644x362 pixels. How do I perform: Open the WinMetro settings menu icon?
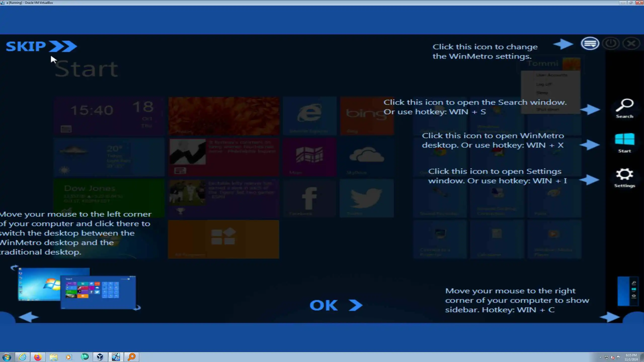590,44
